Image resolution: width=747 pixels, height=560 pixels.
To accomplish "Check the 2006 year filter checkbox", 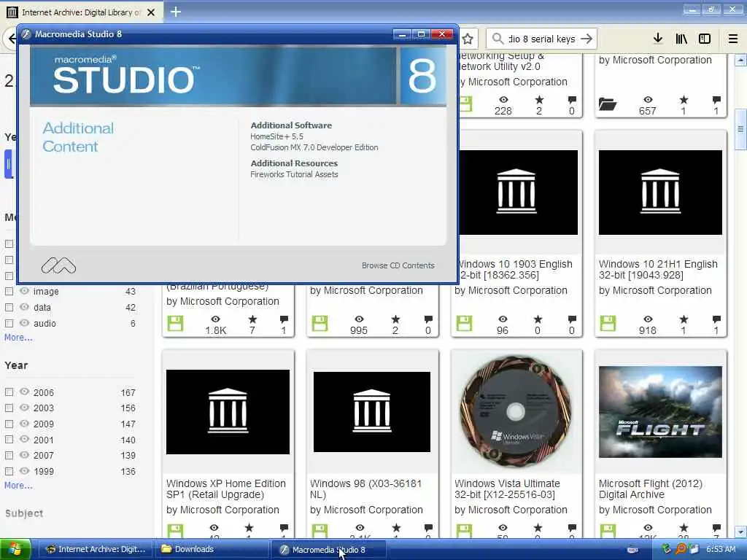I will point(9,392).
